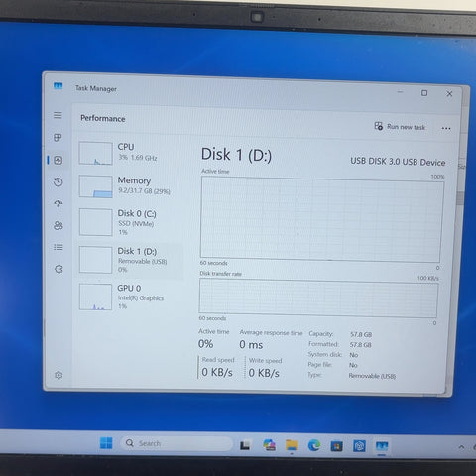This screenshot has height=476, width=476.
Task: Open Task Manager Settings gear icon
Action: [59, 375]
